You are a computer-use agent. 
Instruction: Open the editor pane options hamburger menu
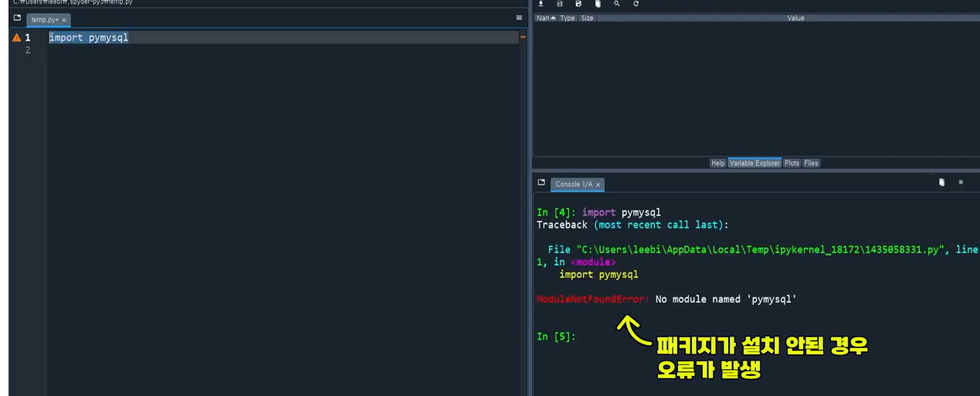pyautogui.click(x=519, y=17)
